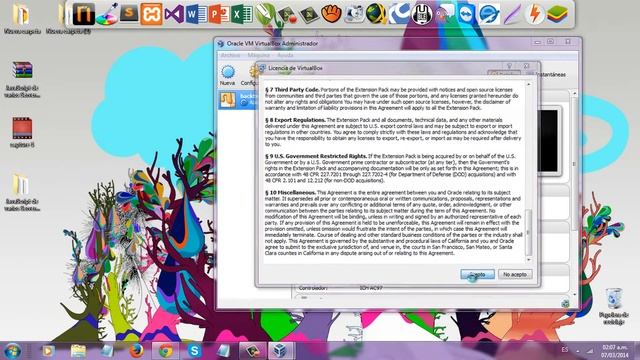Launch Excel from the dock
Screen dimensions: 640x360
242,14
